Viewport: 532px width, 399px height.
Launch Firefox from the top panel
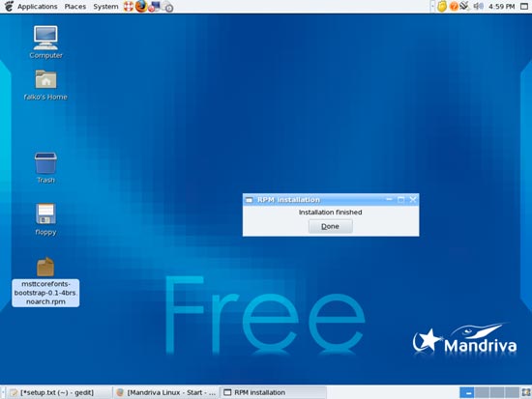coord(141,6)
